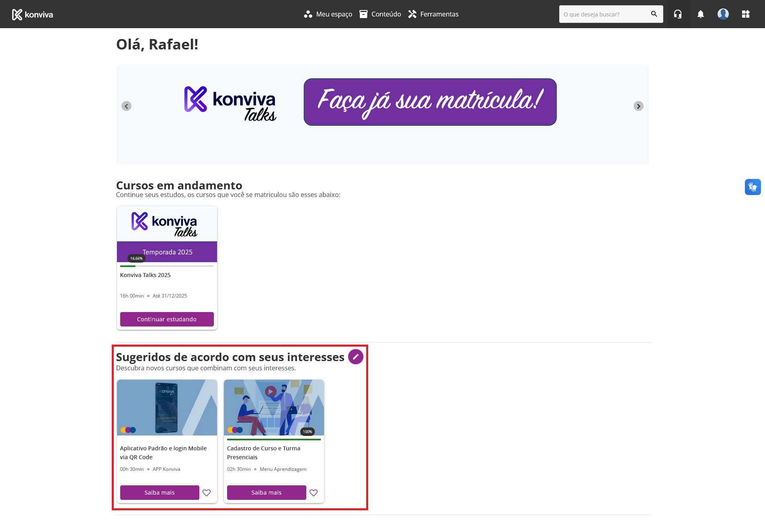
Task: Click the Konviva logo in header
Action: coord(33,14)
